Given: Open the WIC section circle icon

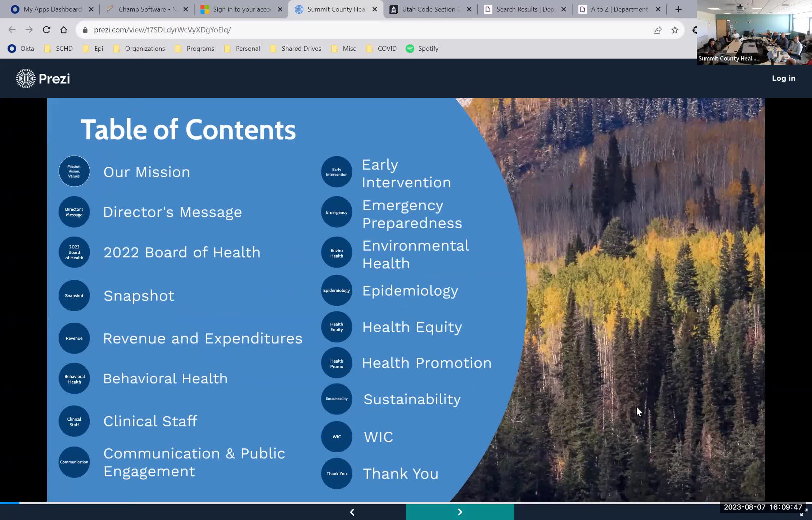Looking at the screenshot, I should point(336,437).
